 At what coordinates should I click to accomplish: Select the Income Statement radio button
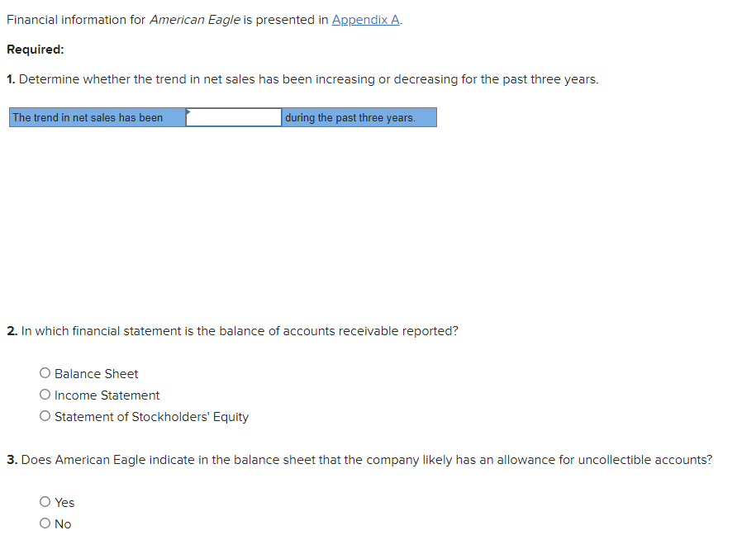point(45,394)
